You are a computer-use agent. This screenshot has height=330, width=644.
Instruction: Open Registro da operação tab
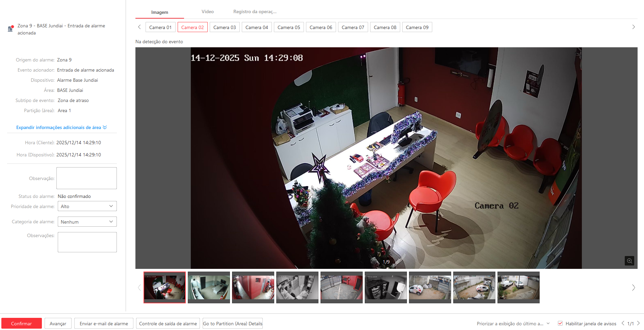pos(255,11)
